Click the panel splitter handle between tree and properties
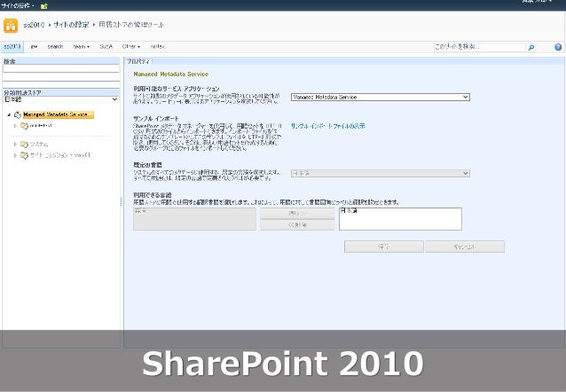 [x=122, y=202]
